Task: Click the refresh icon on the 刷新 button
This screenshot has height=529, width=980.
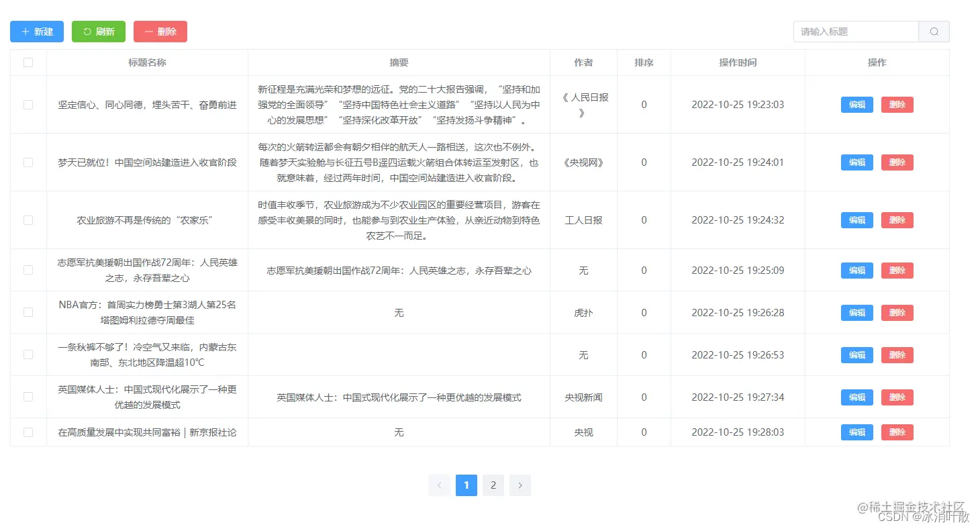Action: tap(89, 31)
